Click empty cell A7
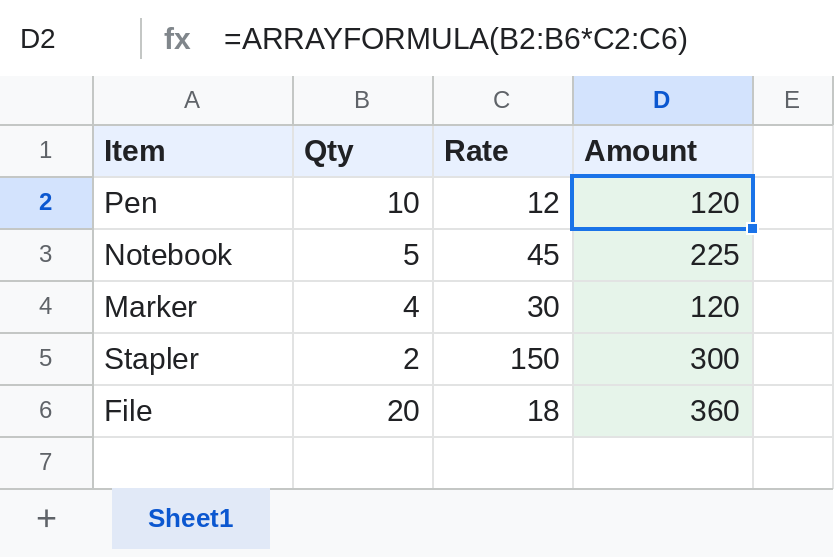834x558 pixels. coord(193,463)
